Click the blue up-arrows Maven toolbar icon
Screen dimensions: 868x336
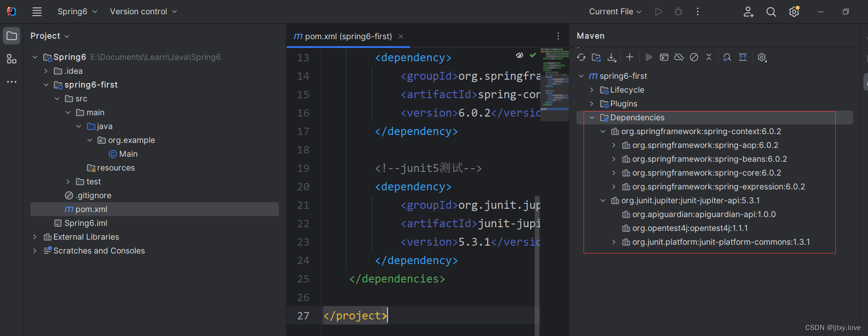(x=743, y=57)
